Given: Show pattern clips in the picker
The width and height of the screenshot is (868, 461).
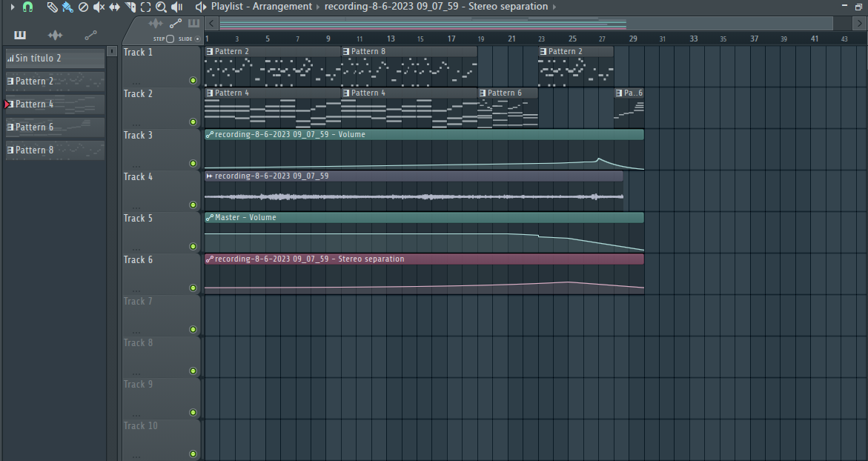Looking at the screenshot, I should [20, 35].
